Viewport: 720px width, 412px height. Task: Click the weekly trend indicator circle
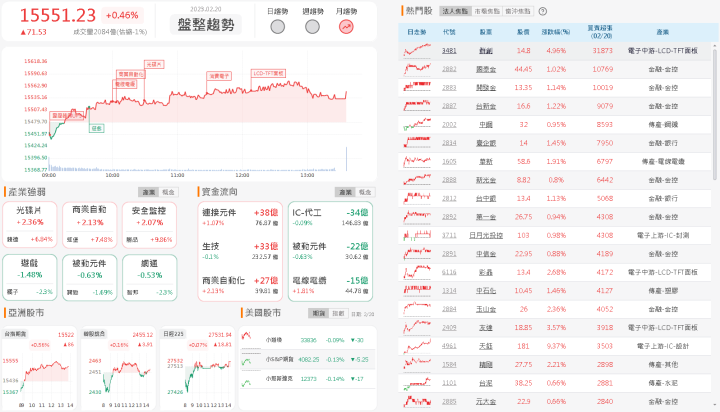point(312,27)
